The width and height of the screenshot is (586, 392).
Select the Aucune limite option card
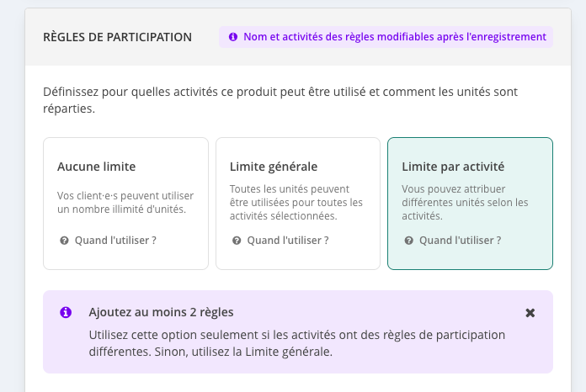pos(125,204)
